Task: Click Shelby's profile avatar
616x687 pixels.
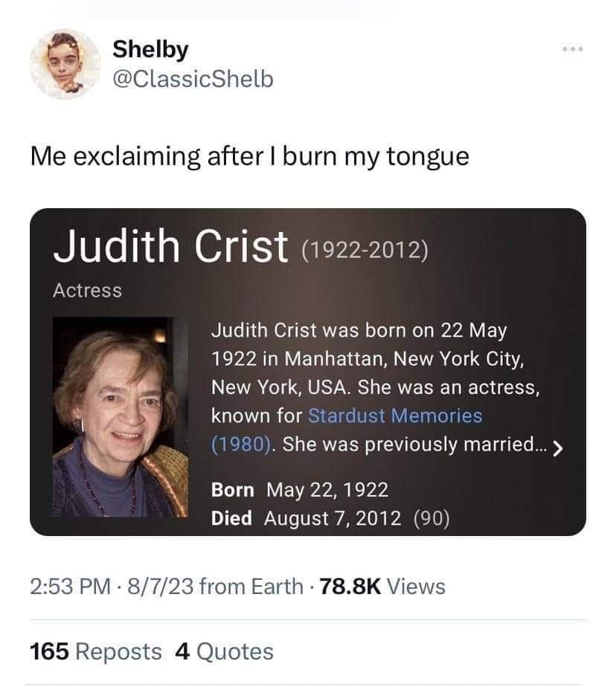Action: 65,62
